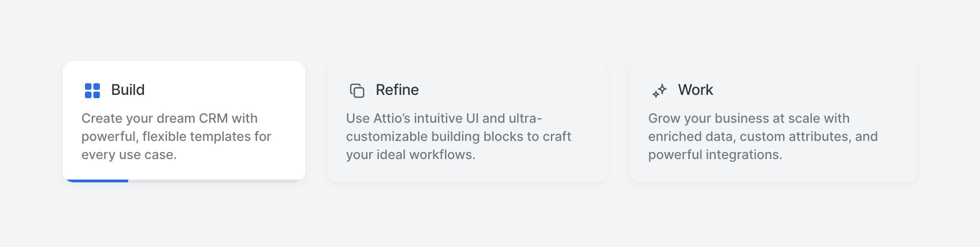Click the sparkles icon beside Work
This screenshot has height=247, width=980.
coord(659,91)
